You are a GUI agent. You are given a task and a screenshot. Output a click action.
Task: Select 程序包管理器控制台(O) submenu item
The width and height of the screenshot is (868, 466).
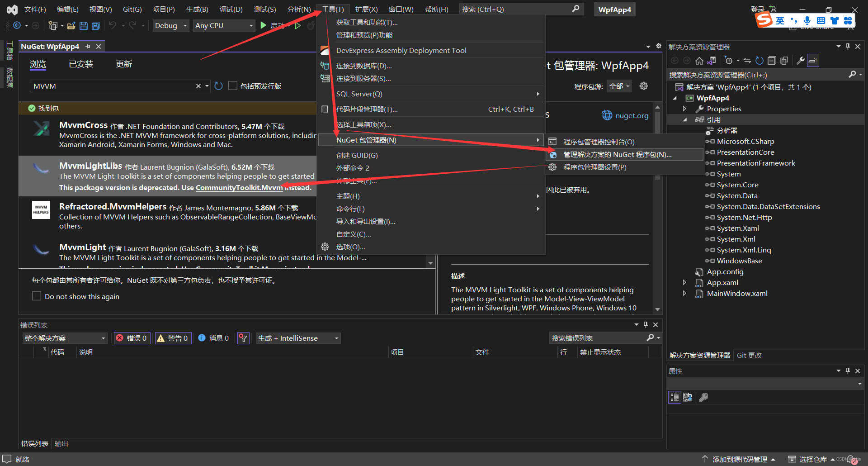pos(625,142)
